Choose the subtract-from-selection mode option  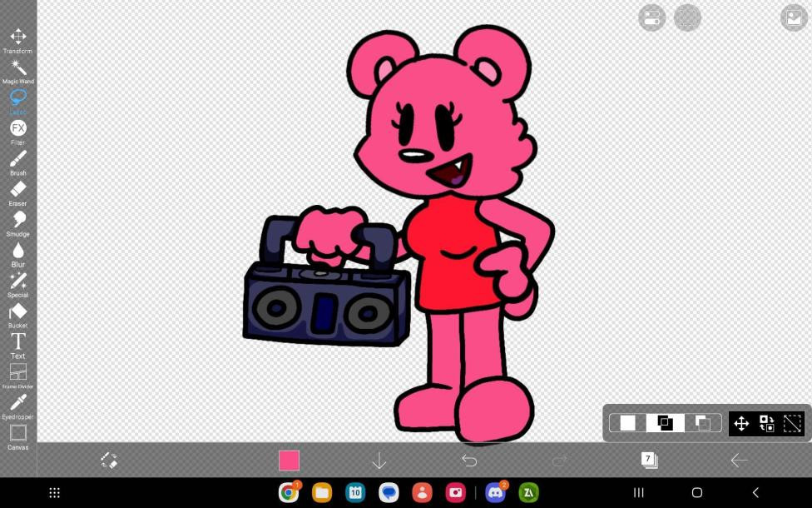point(702,423)
